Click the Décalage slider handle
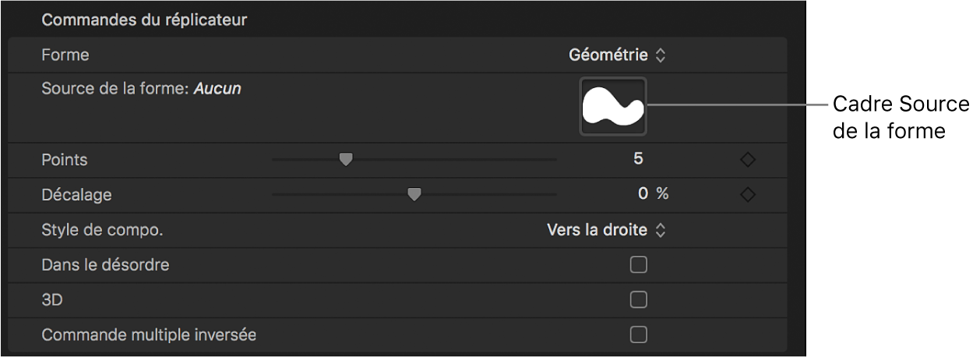 (x=414, y=194)
